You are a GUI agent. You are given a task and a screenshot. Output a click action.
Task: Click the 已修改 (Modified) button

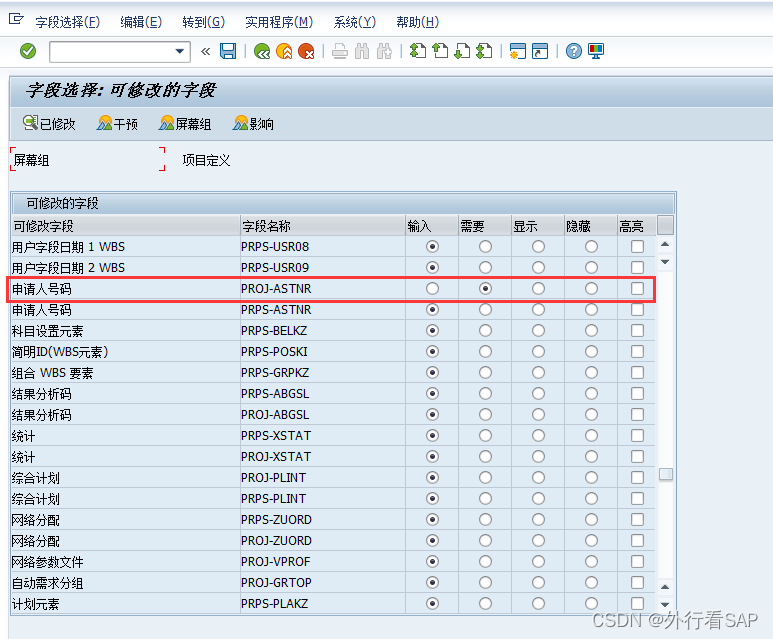coord(49,124)
